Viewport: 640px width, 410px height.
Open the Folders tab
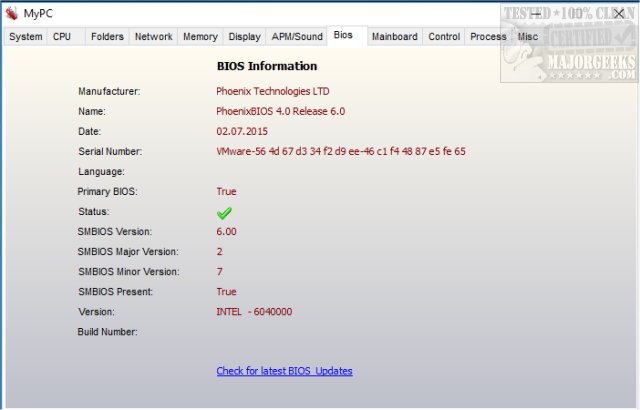coord(107,37)
